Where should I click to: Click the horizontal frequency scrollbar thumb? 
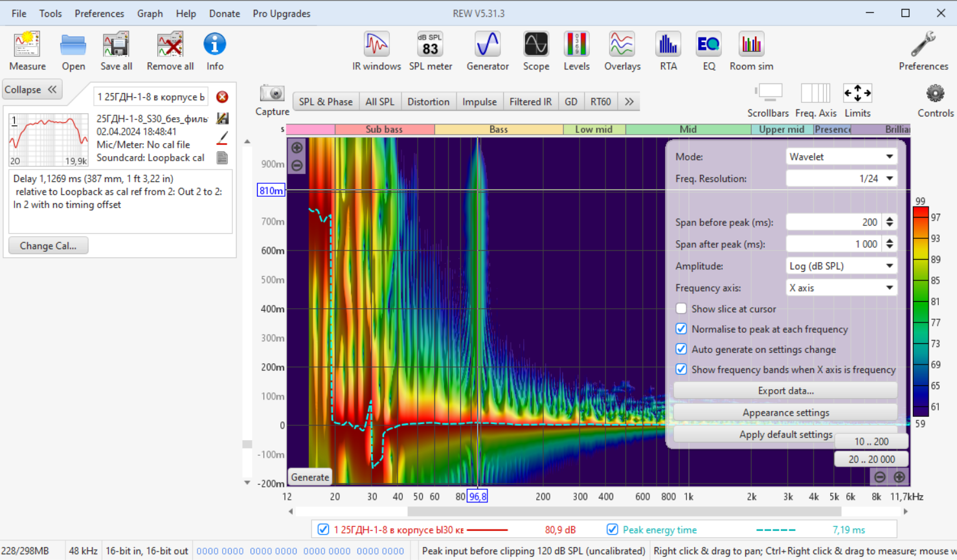tap(624, 511)
